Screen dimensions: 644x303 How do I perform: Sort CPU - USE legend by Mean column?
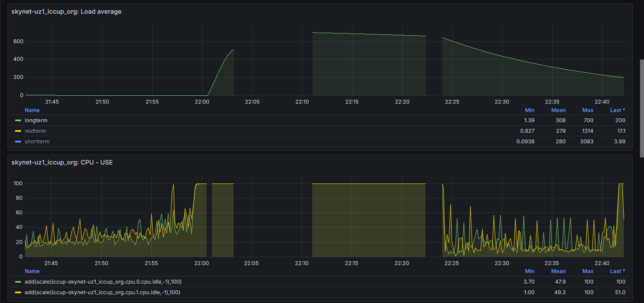pos(558,271)
